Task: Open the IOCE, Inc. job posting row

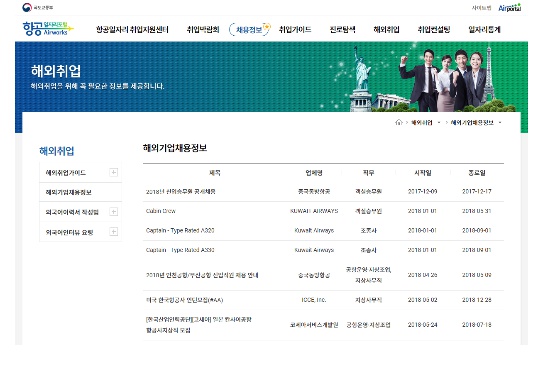Action: [323, 300]
